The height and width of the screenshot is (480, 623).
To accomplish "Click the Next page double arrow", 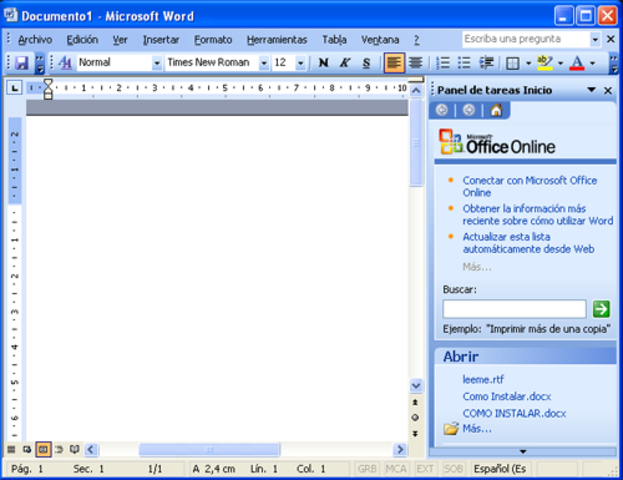I will tap(415, 433).
